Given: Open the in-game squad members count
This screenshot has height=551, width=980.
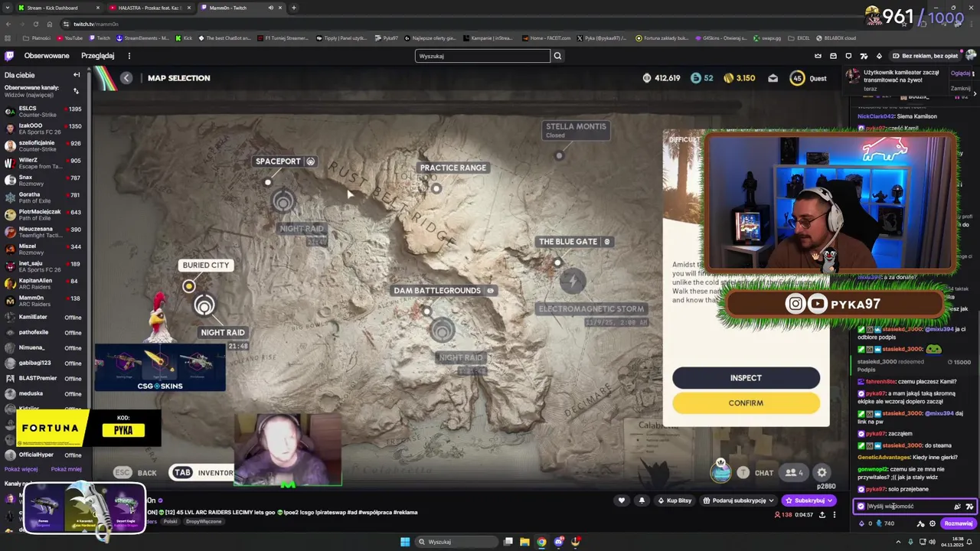Looking at the screenshot, I should (794, 473).
